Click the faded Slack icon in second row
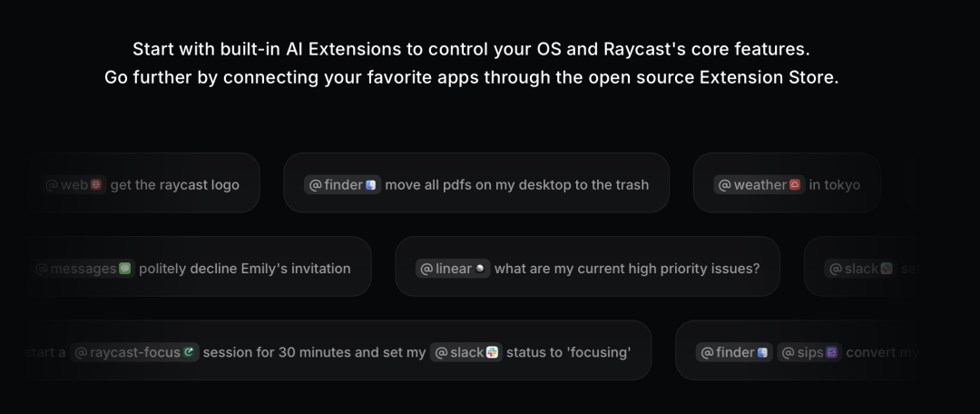 [x=887, y=269]
